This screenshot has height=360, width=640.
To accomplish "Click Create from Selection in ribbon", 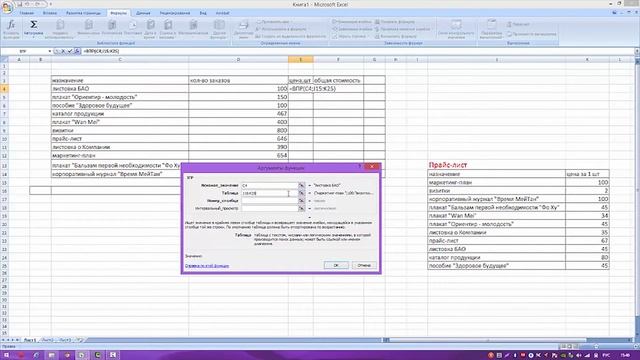I will (291, 36).
